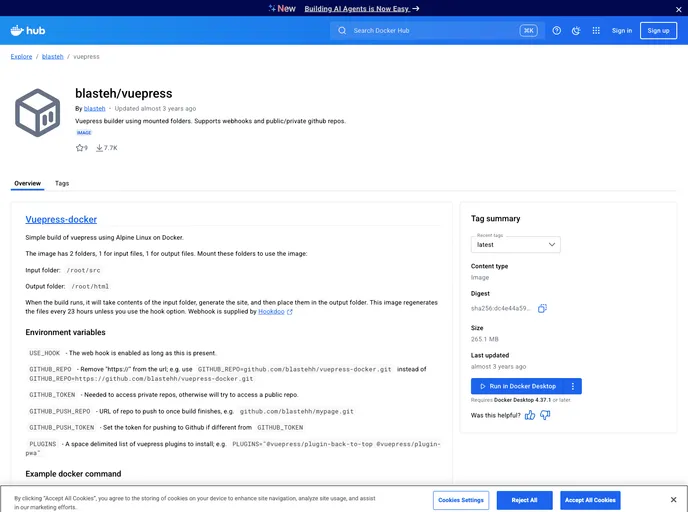Screen dimensions: 688x512
Task: Click Run in Docker Desktop button
Action: point(518,386)
